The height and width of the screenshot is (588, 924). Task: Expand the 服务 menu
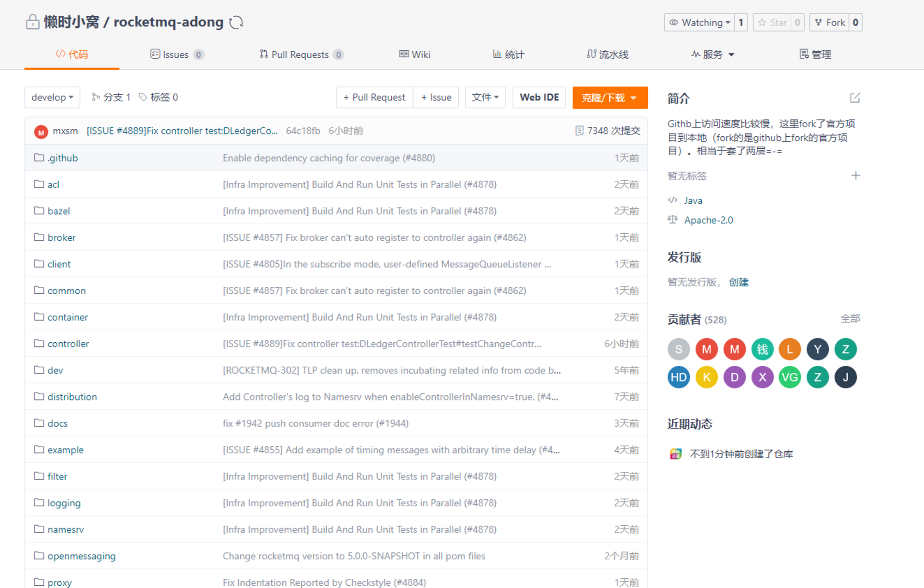(713, 55)
